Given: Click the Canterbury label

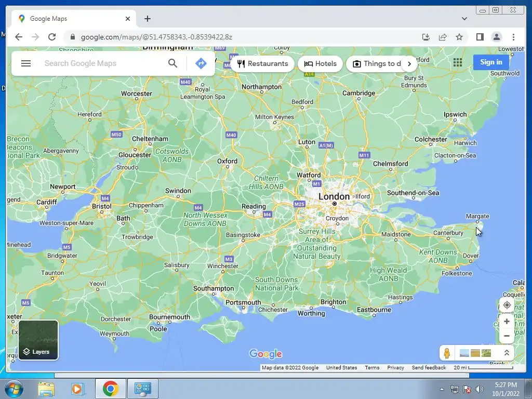Looking at the screenshot, I should [448, 233].
